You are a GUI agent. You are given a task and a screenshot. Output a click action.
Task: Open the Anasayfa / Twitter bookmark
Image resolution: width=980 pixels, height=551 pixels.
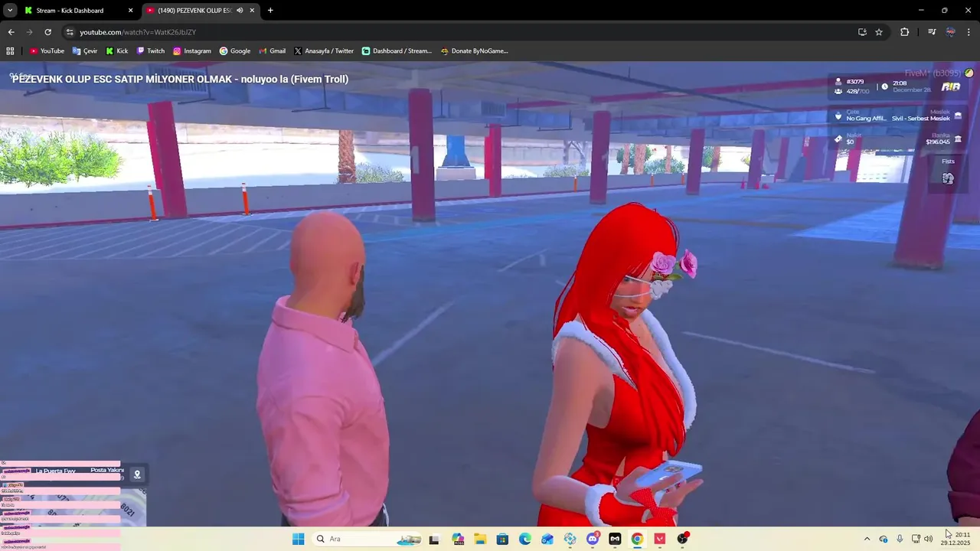(324, 51)
